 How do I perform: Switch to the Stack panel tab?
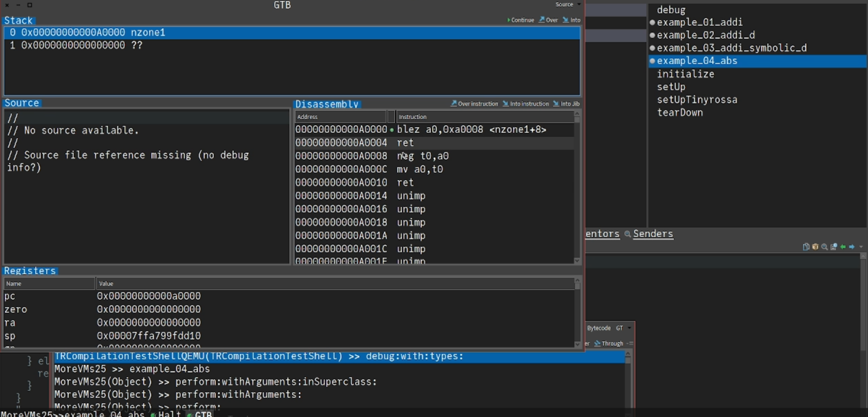[x=19, y=21]
